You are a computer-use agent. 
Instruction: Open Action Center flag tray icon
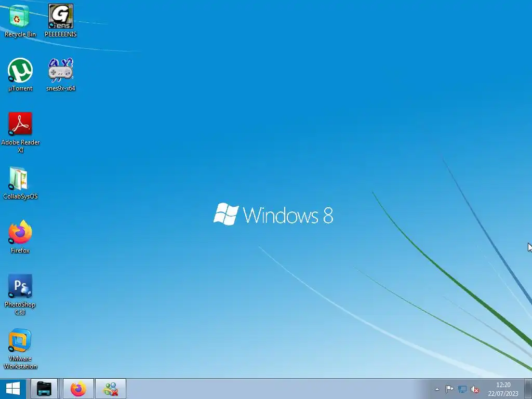point(449,389)
